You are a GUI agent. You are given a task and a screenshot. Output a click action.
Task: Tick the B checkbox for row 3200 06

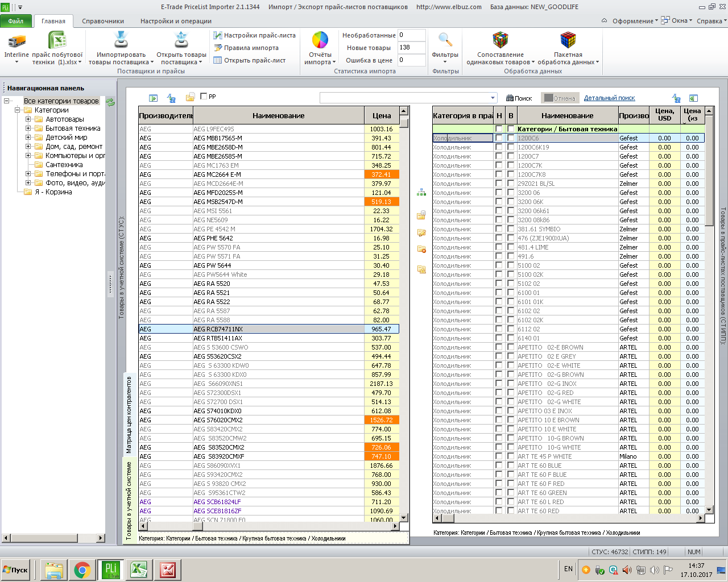pyautogui.click(x=511, y=193)
